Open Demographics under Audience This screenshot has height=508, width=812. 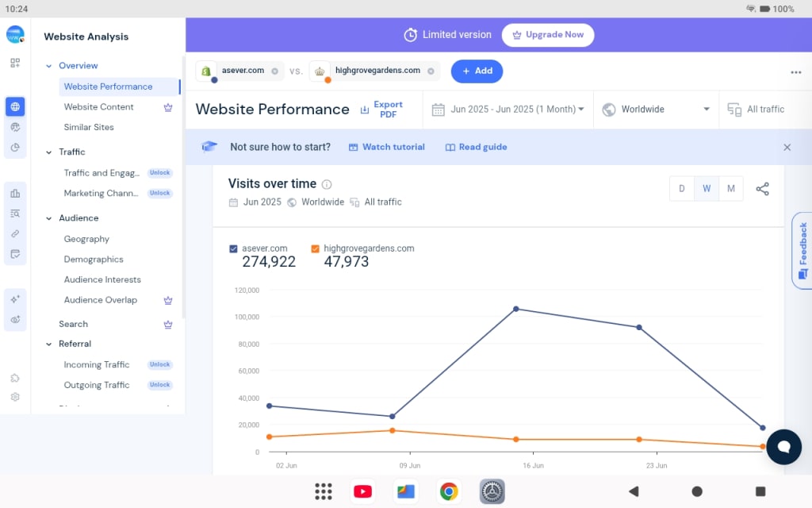pos(94,260)
